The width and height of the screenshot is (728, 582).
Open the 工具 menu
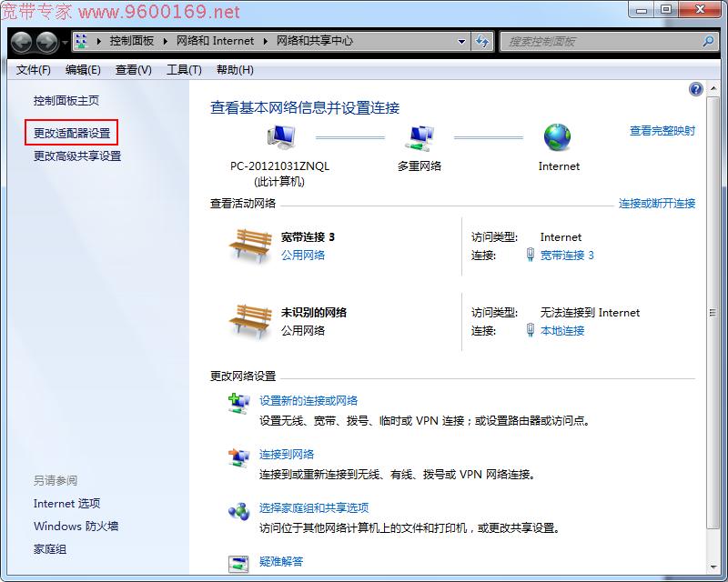click(x=183, y=70)
